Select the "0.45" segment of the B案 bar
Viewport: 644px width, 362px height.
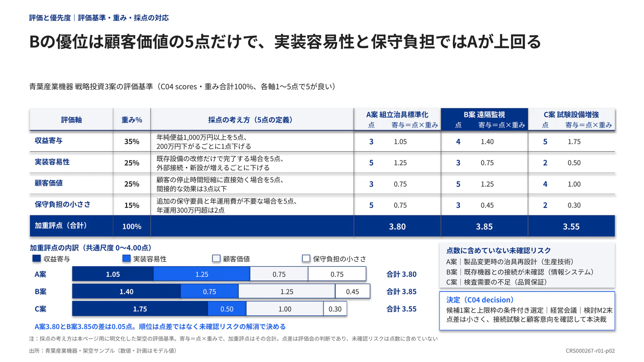353,292
